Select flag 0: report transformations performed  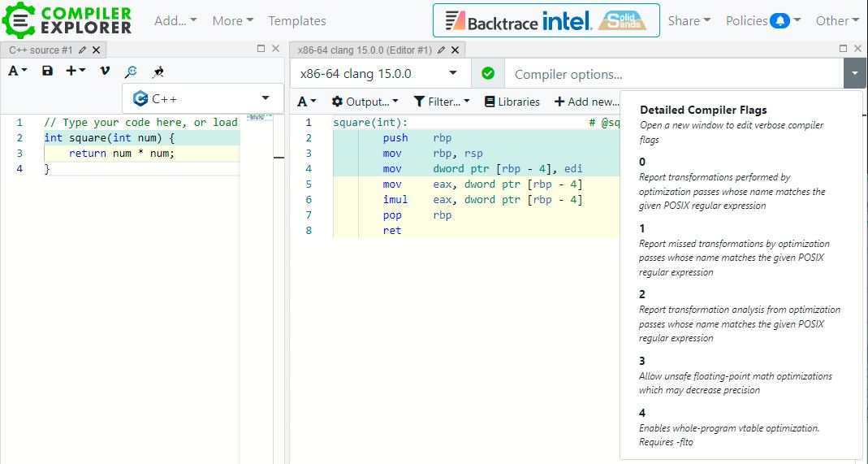point(741,184)
